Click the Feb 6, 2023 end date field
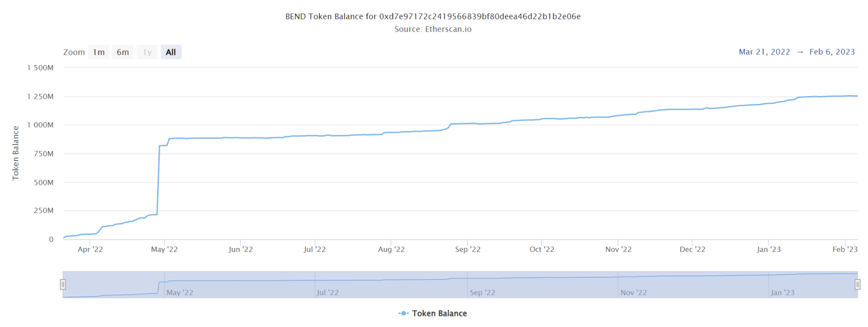Screen dimensions: 868x327 tap(832, 52)
